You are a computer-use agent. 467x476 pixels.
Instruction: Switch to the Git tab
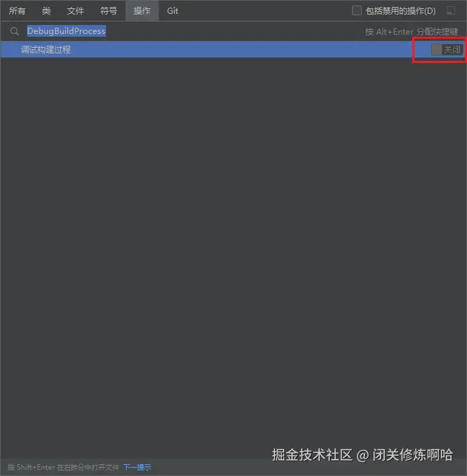[173, 11]
